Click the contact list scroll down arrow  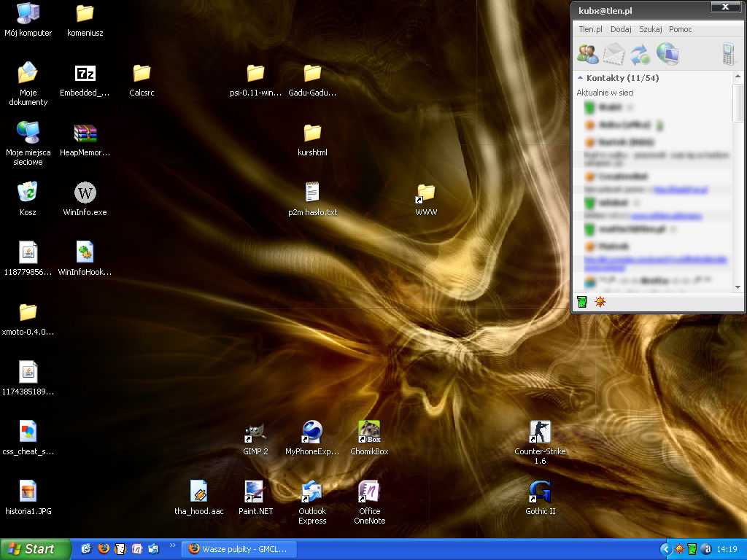738,287
